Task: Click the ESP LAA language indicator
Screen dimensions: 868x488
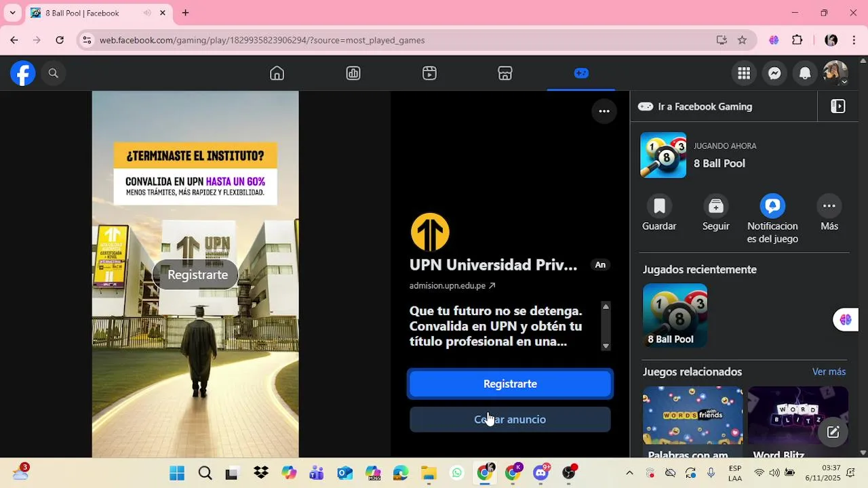Action: [735, 473]
